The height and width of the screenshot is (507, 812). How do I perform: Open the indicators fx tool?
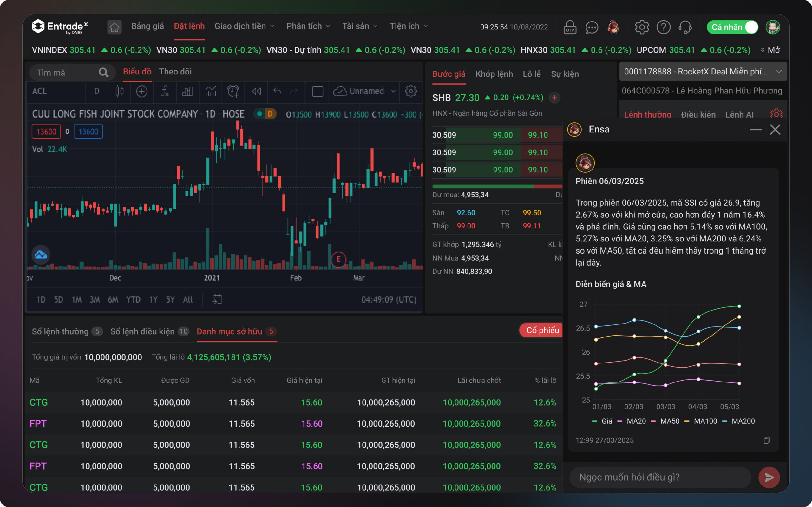tap(164, 91)
